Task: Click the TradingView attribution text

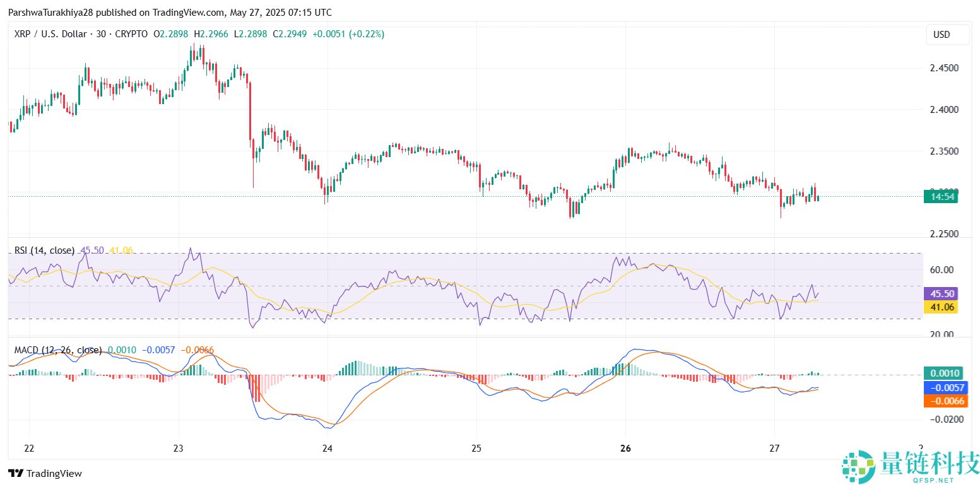Action: pyautogui.click(x=54, y=473)
